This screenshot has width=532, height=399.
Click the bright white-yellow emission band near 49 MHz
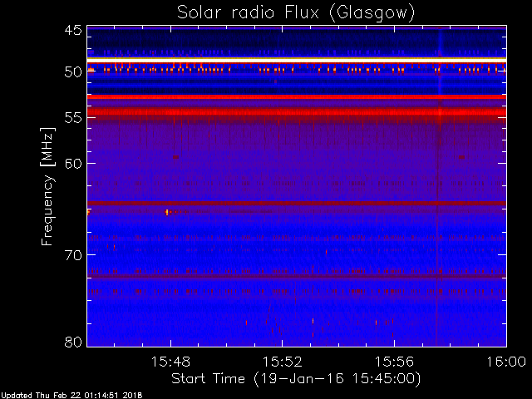pos(297,60)
